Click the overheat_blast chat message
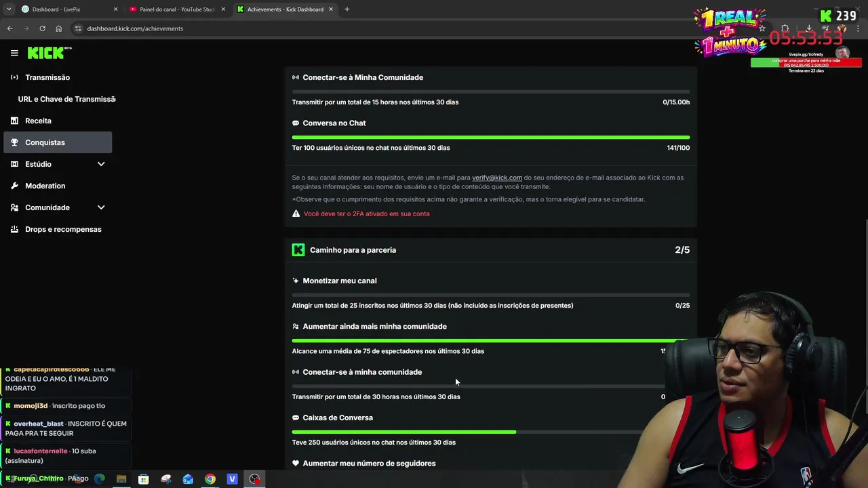The height and width of the screenshot is (488, 868). (66, 428)
